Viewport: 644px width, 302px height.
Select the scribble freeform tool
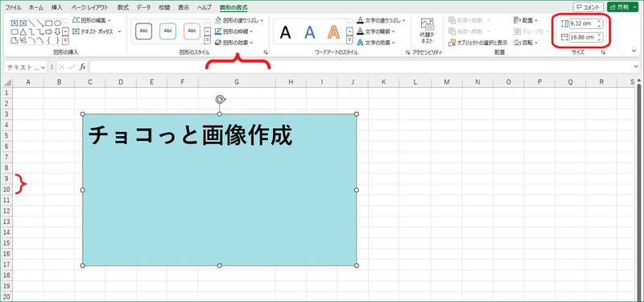coord(23,39)
